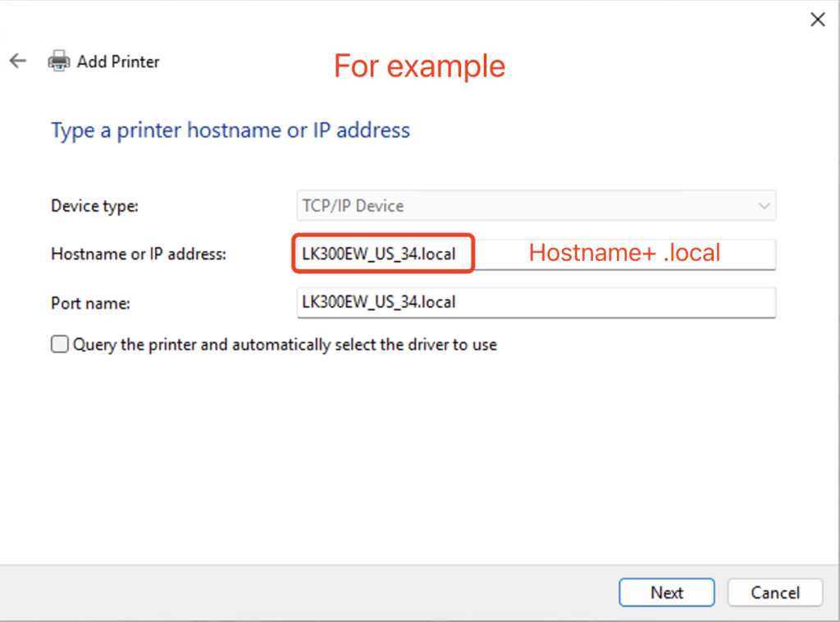
Task: Click the 'TCP/IP Device' text in the combo box
Action: [354, 206]
